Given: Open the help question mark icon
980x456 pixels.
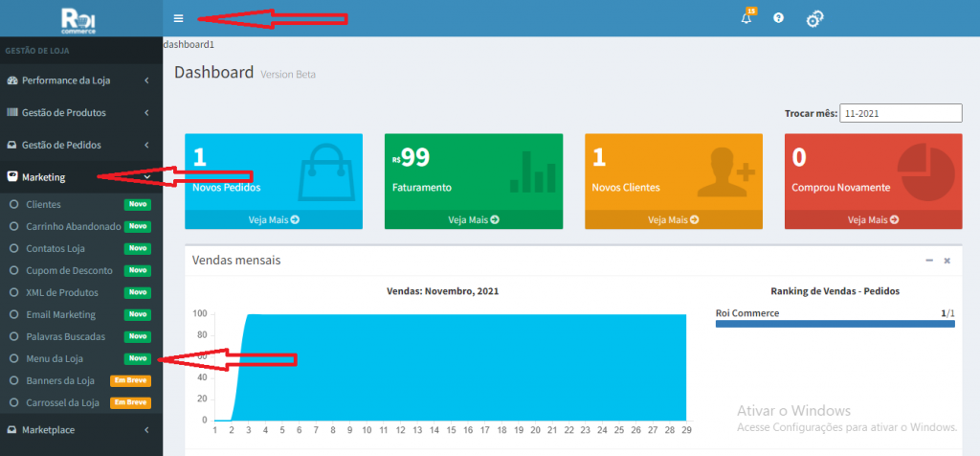Looking at the screenshot, I should [778, 18].
